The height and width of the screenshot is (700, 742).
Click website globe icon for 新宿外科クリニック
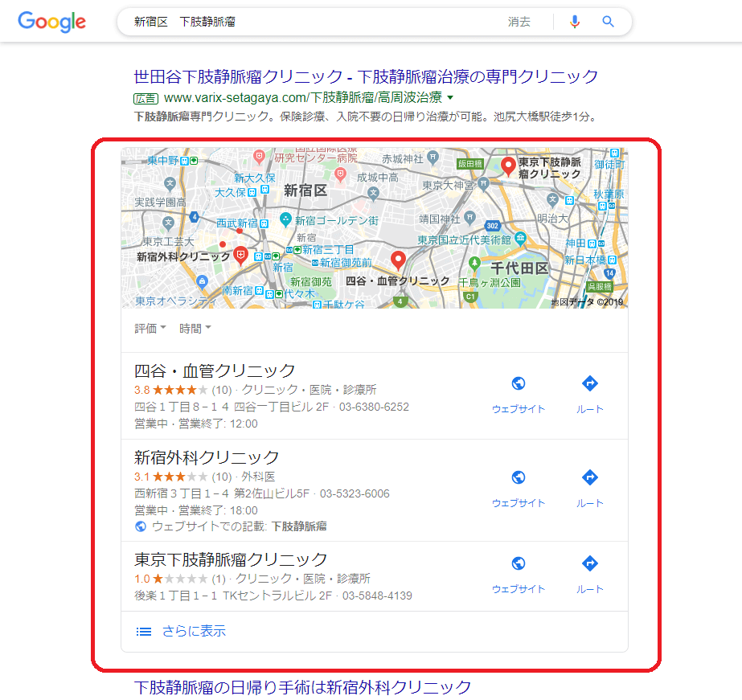519,477
